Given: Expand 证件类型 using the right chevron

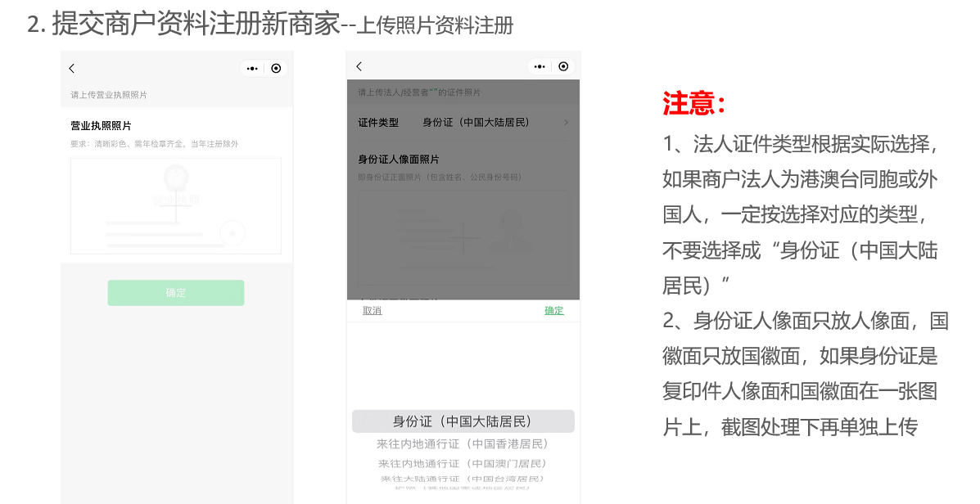Looking at the screenshot, I should 566,123.
